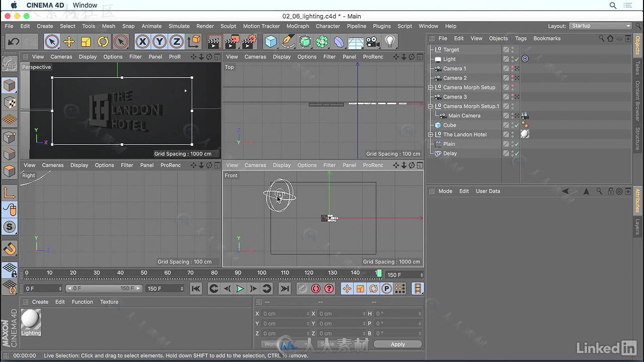Toggle Y axis lock

click(x=159, y=41)
